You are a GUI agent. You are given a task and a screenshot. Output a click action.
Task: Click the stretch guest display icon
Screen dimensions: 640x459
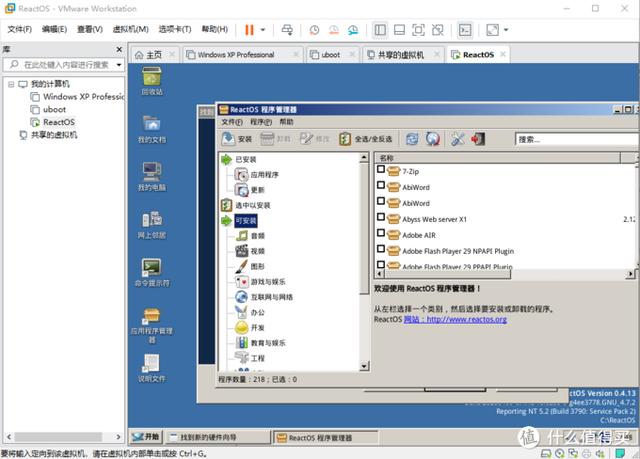coord(493,30)
